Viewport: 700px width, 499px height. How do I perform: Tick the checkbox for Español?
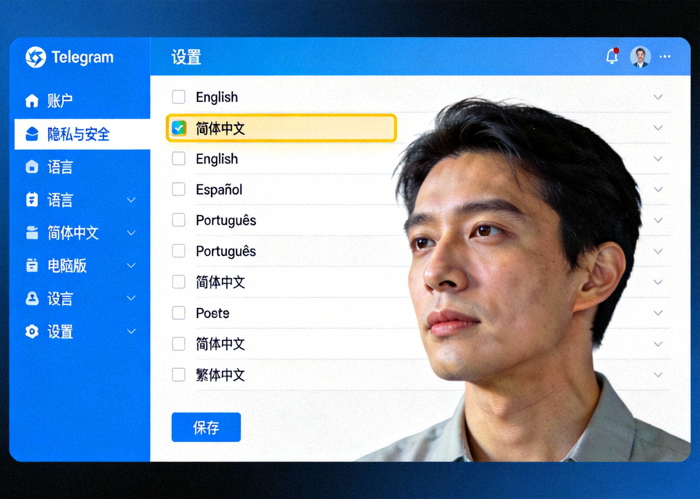click(179, 189)
